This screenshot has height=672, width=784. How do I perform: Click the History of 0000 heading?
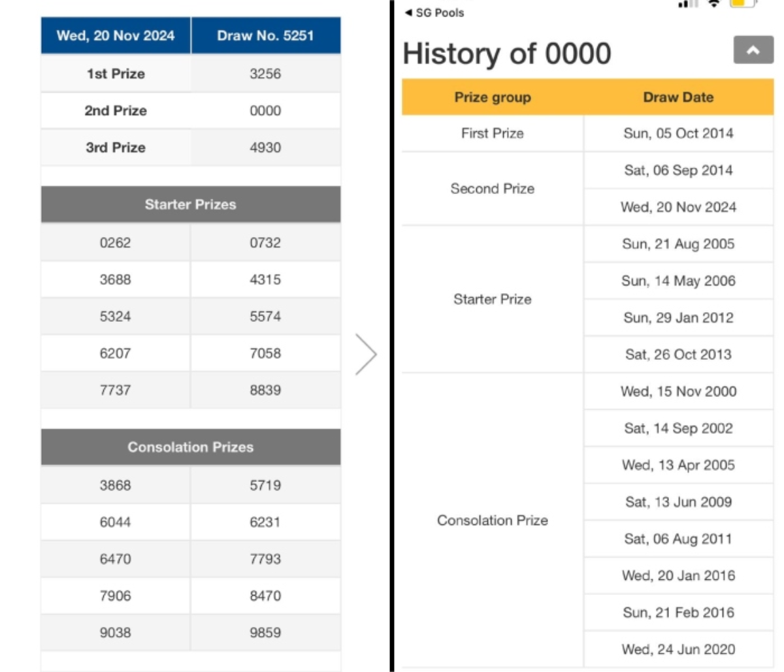tap(507, 54)
